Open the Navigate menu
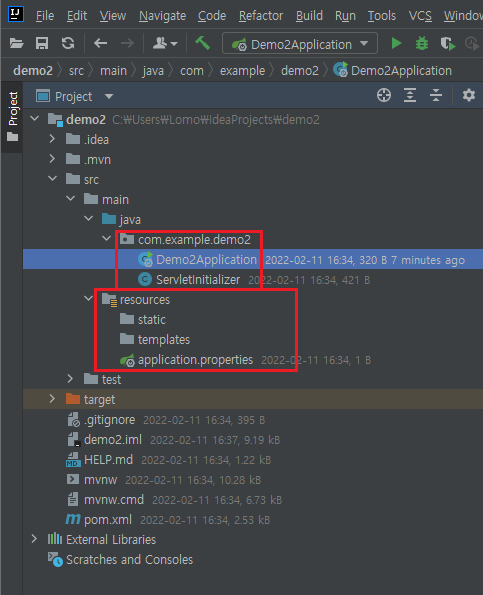 tap(162, 16)
